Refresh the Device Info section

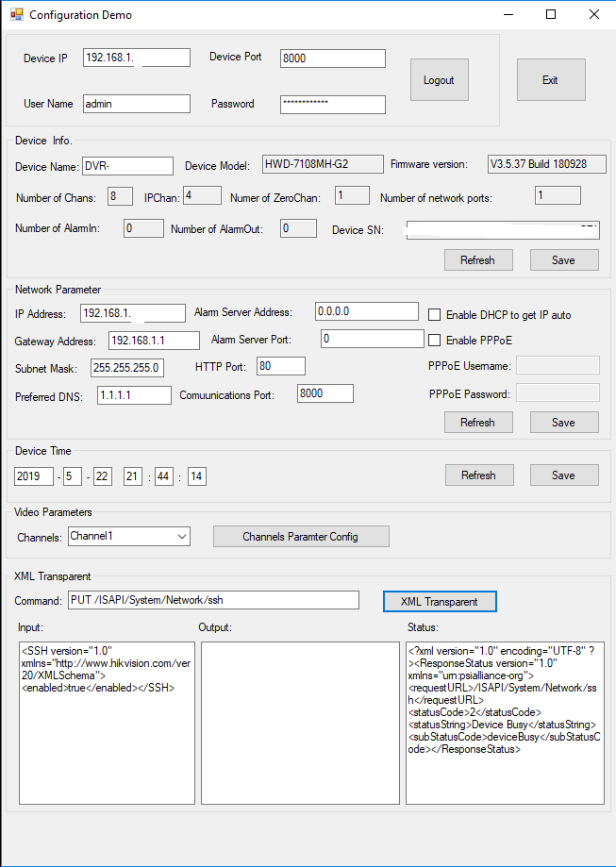(477, 260)
